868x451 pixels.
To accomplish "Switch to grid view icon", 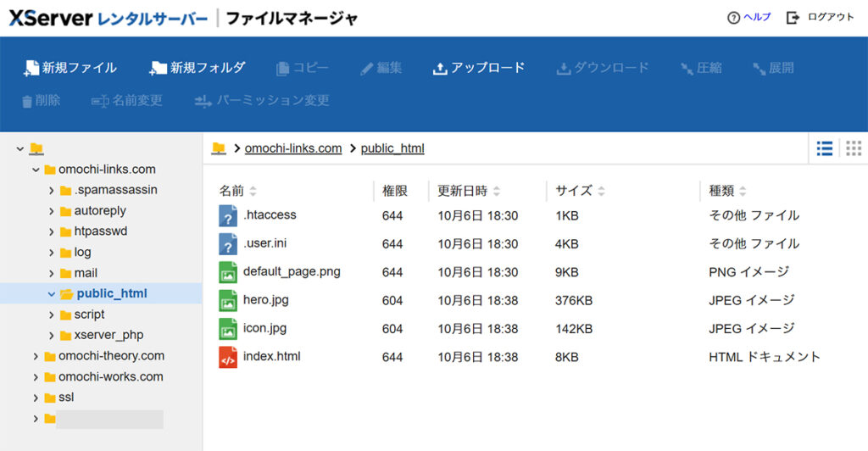I will click(854, 148).
